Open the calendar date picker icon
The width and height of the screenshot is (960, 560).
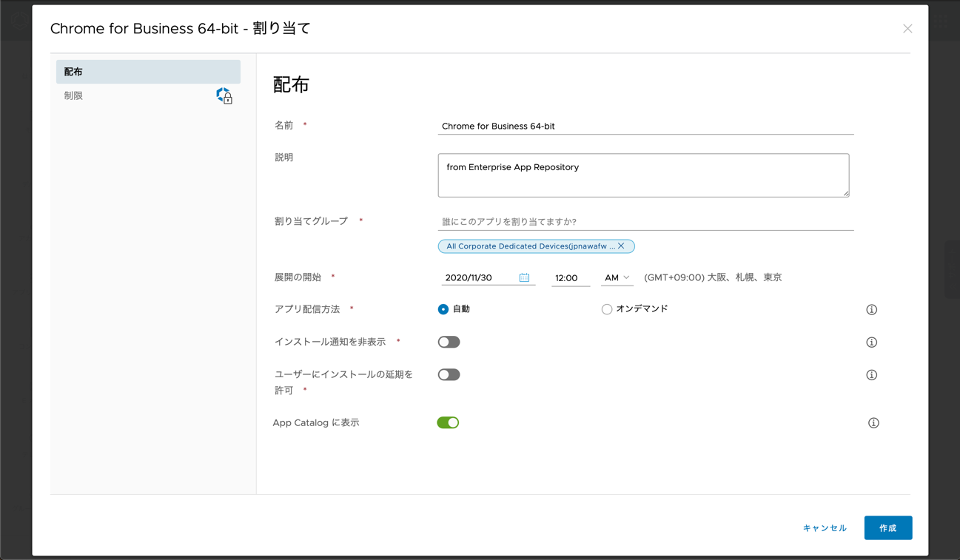[524, 277]
